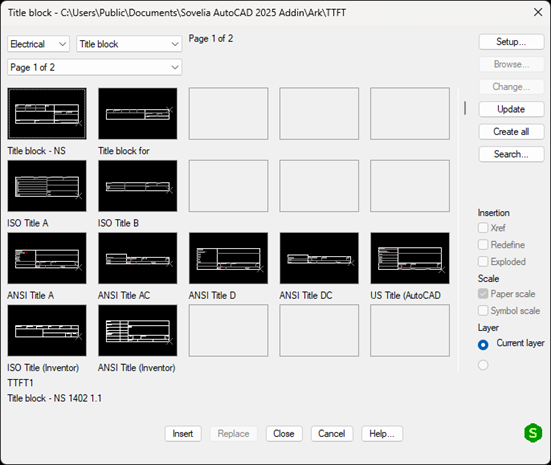Select the ANSI Title D thumbnail

pyautogui.click(x=228, y=258)
